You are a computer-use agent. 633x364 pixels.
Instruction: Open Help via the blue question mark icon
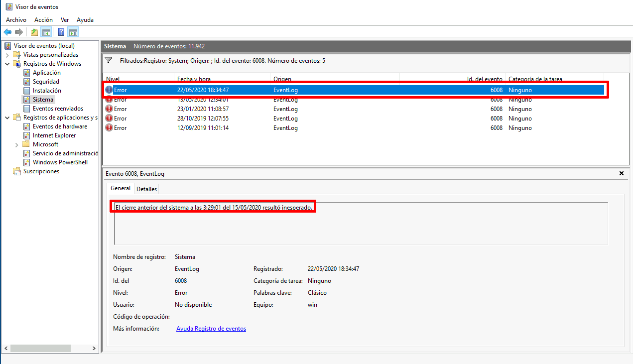pos(61,32)
